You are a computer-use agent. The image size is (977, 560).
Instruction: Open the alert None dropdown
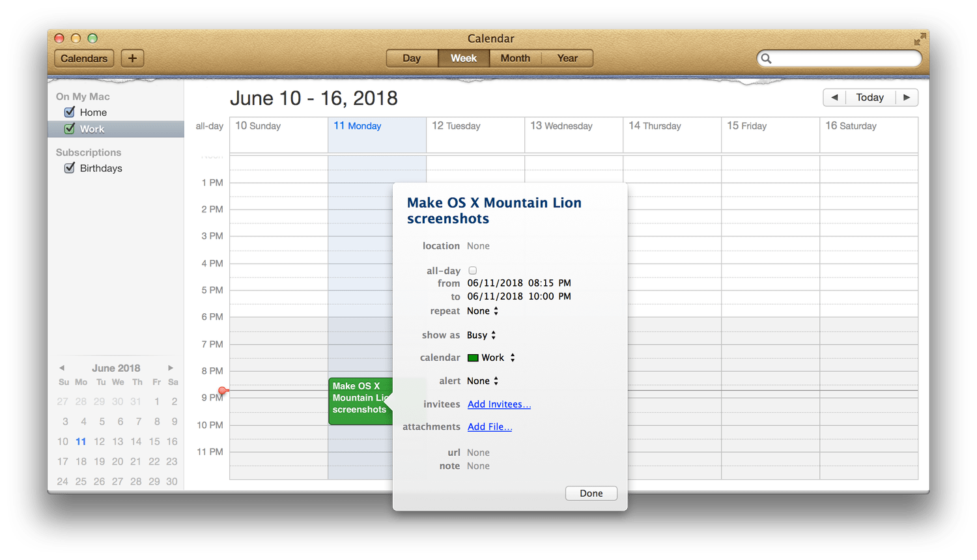coord(483,381)
